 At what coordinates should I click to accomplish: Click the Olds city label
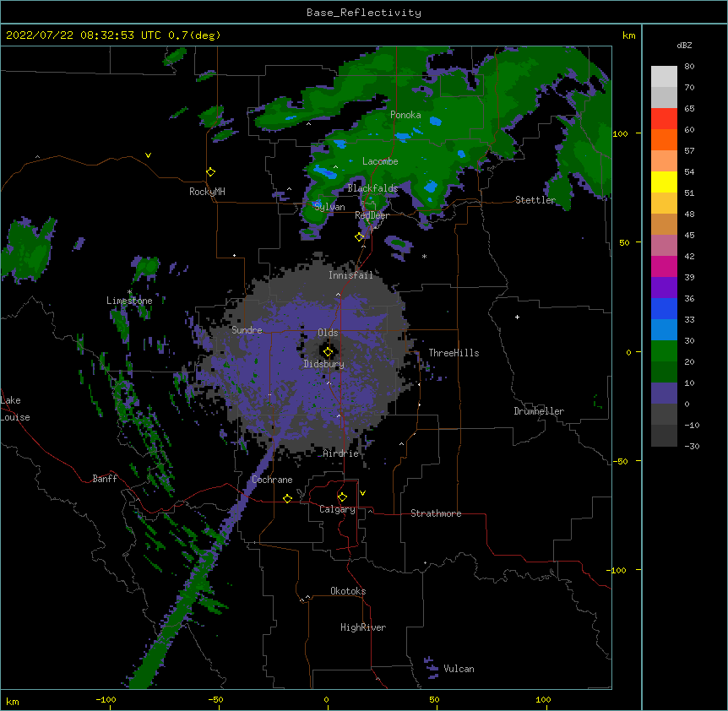click(x=328, y=333)
